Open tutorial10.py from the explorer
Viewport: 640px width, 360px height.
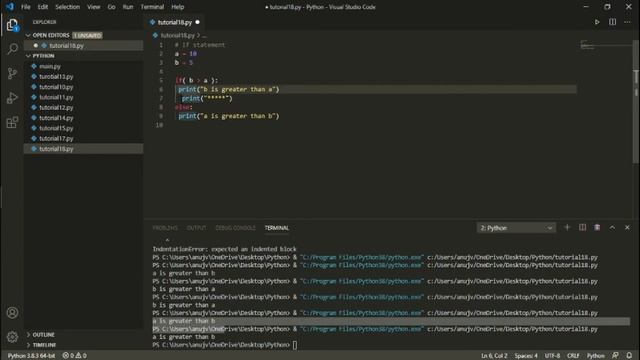pyautogui.click(x=56, y=87)
